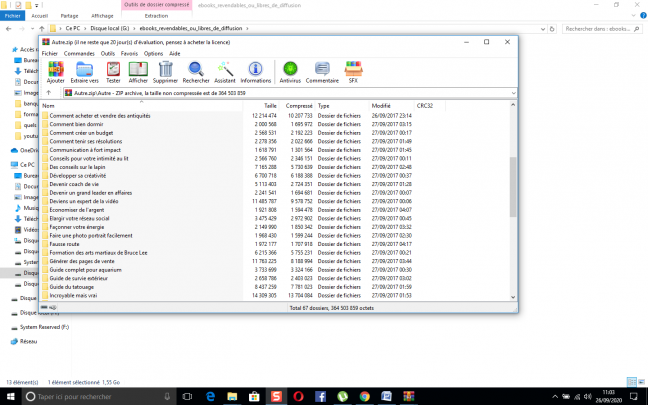This screenshot has height=405, width=648.
Task: Click the Extraire vers icon
Action: point(85,72)
